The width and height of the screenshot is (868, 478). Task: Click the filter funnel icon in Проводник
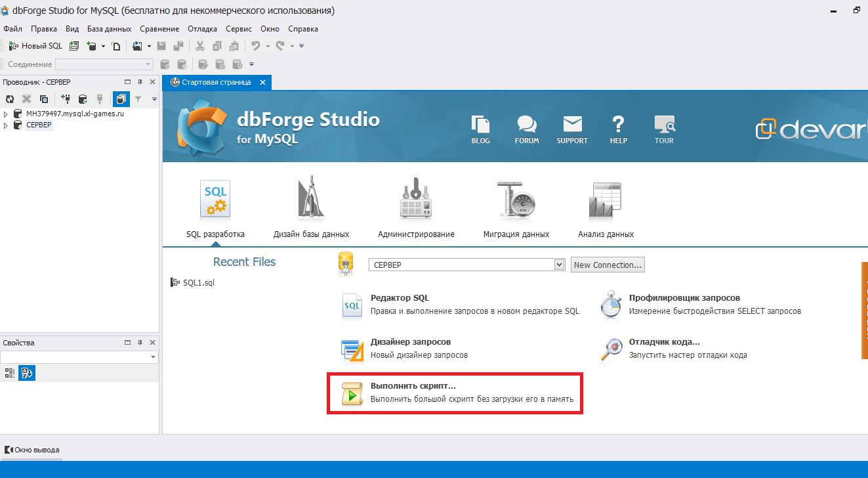click(x=138, y=99)
